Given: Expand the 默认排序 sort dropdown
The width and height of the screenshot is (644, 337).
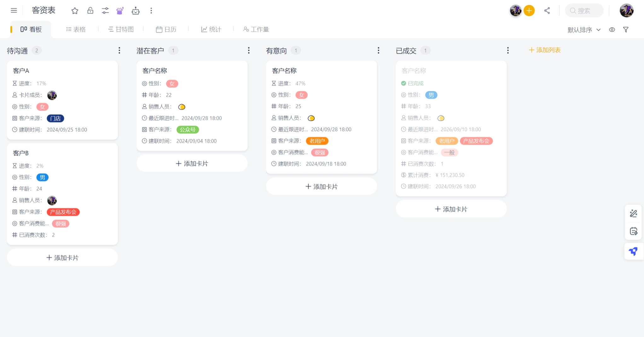Looking at the screenshot, I should coord(584,30).
